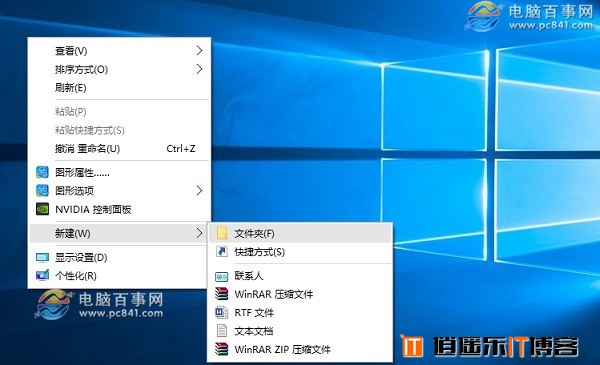
Task: Click the WinRAR ZIP 压缩文件 icon
Action: pyautogui.click(x=222, y=349)
